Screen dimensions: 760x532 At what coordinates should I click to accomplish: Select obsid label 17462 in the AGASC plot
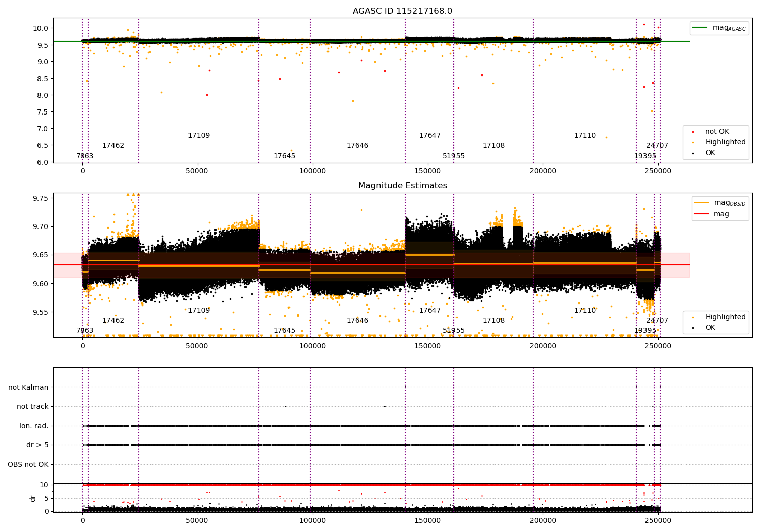[x=113, y=146]
